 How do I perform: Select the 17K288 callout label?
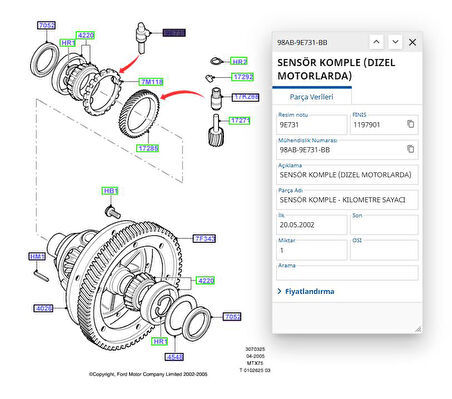246,97
